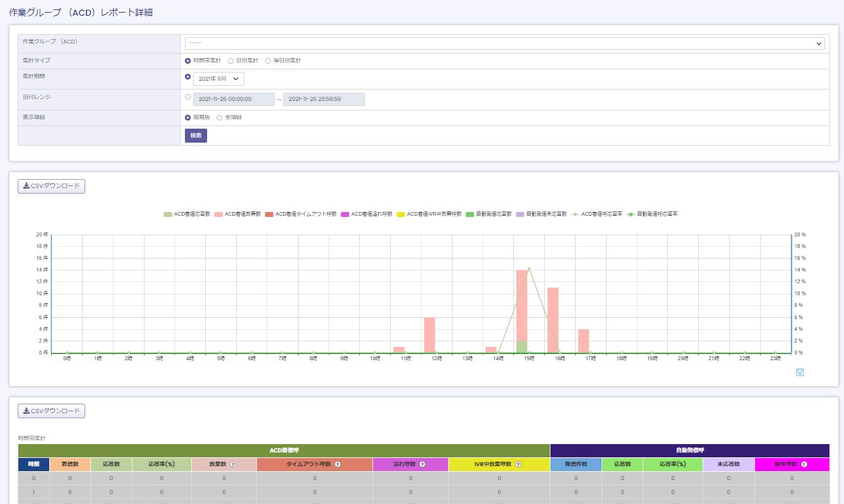The height and width of the screenshot is (504, 844).
Task: Toggle ACD着信放棄数 pink legend swatch
Action: point(219,214)
